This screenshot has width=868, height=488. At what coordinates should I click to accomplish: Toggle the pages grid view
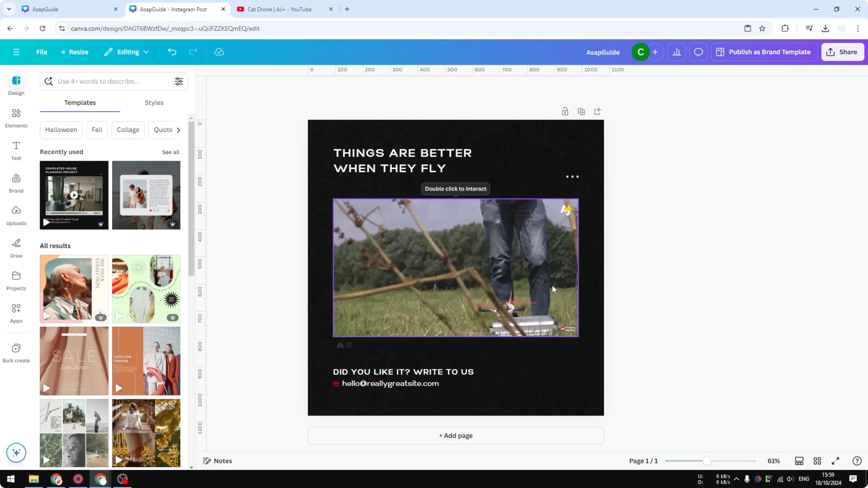(x=818, y=461)
